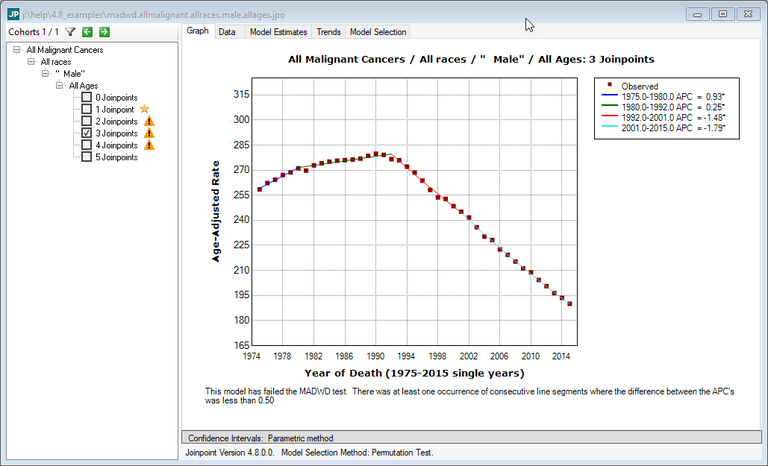This screenshot has width=768, height=466.
Task: Click warning icon next to 3 Joinpoints
Action: tap(149, 132)
